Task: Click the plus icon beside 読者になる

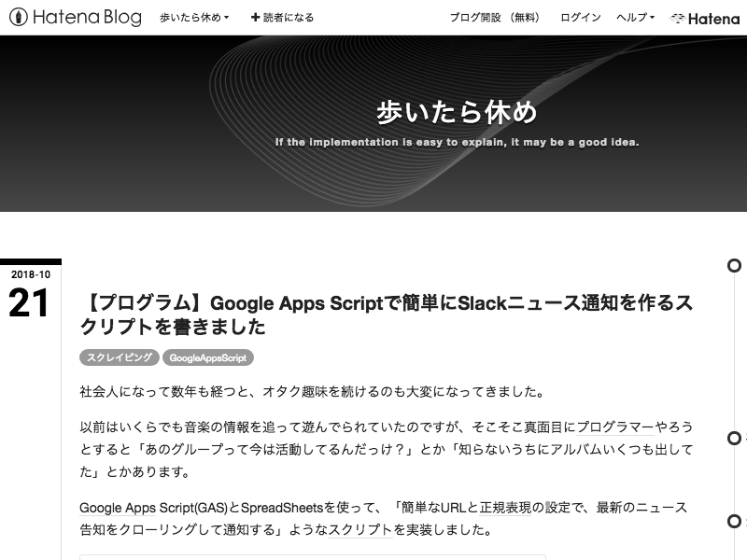Action: point(255,18)
